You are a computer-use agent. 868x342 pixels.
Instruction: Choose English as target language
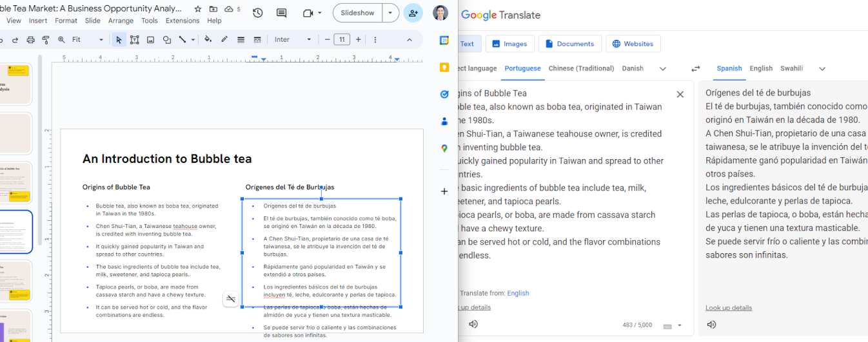pos(761,68)
